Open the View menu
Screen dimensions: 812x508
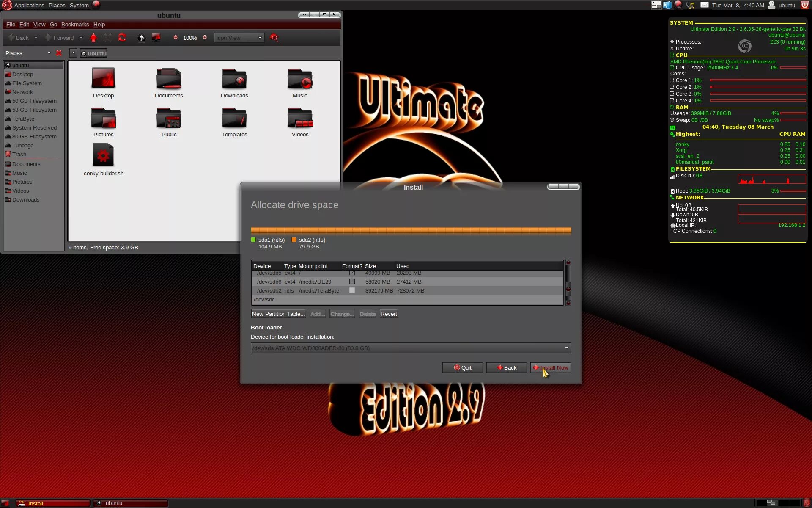39,25
